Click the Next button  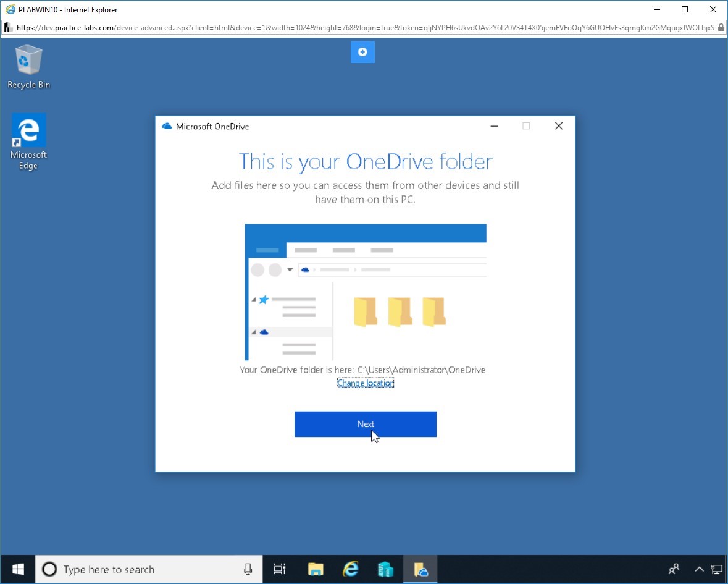[x=366, y=424]
